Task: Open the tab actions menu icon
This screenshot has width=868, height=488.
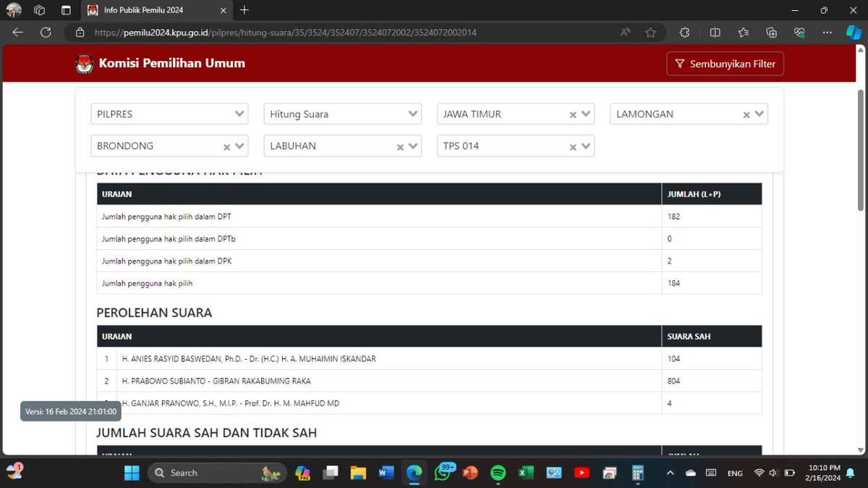Action: pyautogui.click(x=66, y=10)
